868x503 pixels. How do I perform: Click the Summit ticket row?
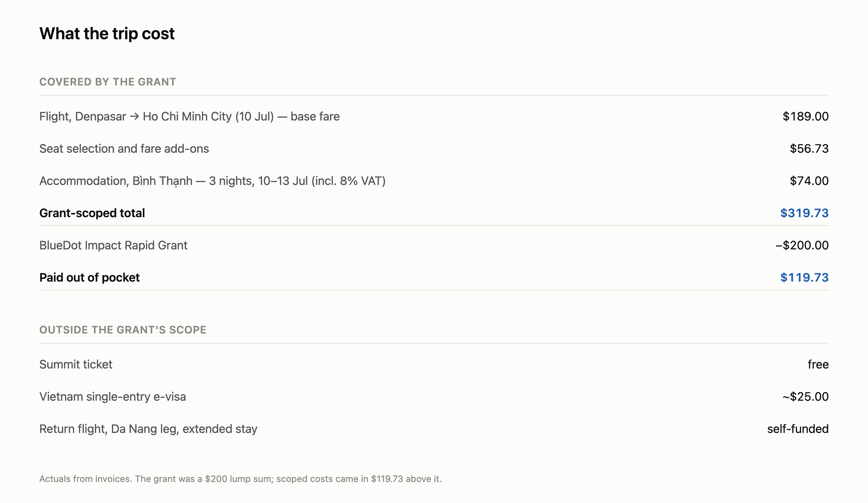click(x=434, y=364)
